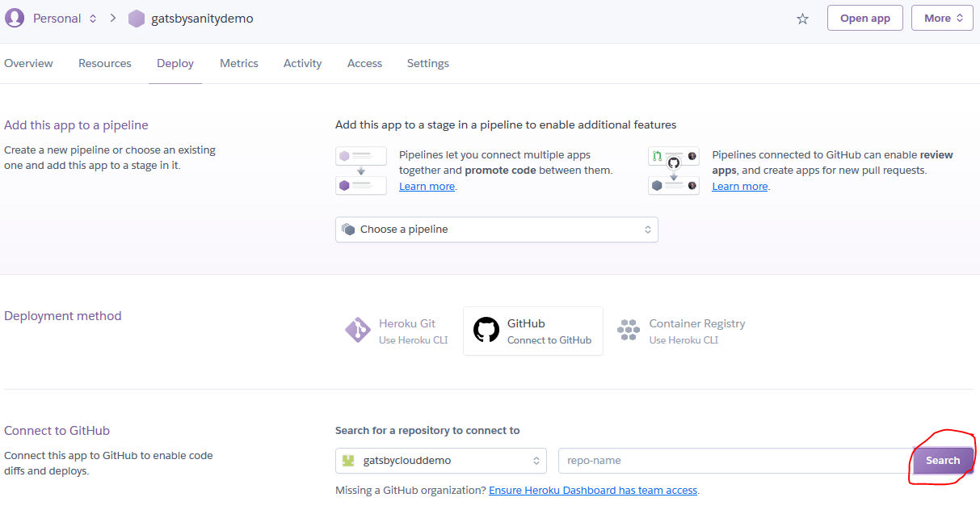Viewport: 980px width, 506px height.
Task: Click the gatsbysanitydemo hexagon app icon
Action: coord(137,19)
